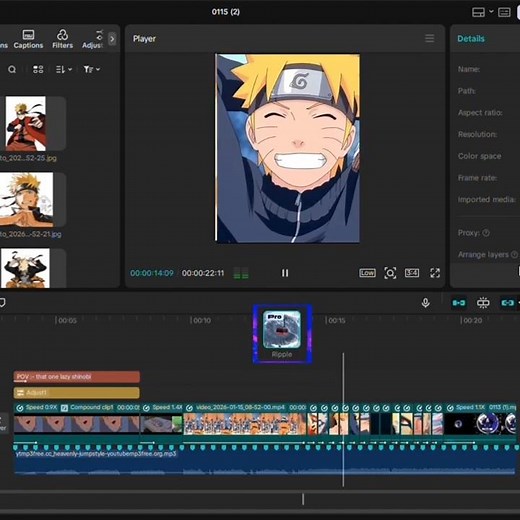Image resolution: width=520 pixels, height=520 pixels.
Task: Click the project title '0115 (2)'
Action: [226, 12]
